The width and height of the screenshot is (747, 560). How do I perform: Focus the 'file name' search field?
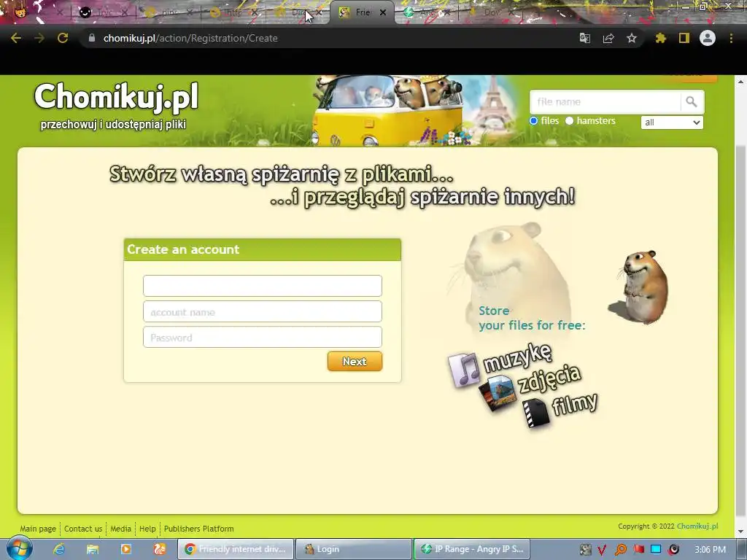pyautogui.click(x=605, y=101)
